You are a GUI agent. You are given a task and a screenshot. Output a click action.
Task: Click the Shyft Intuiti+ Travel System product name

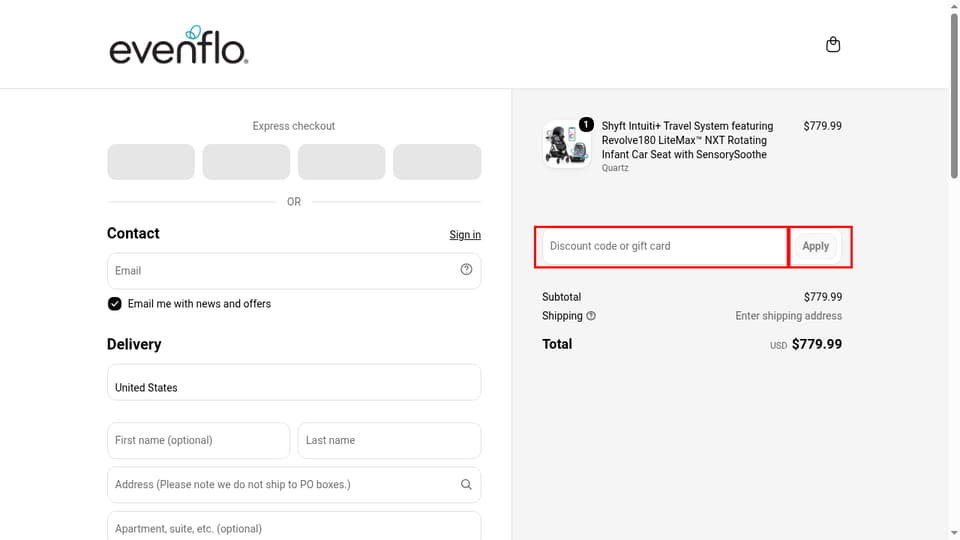tap(687, 140)
